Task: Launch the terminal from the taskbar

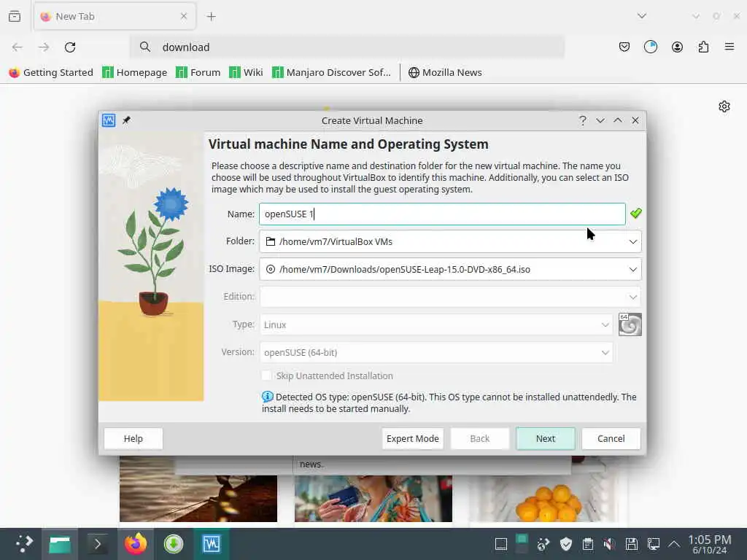Action: (98, 544)
